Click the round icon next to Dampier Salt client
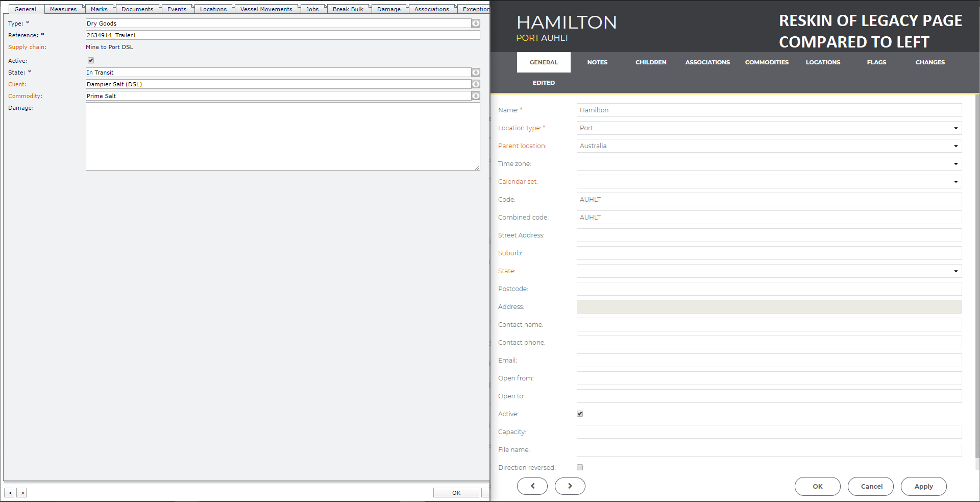The height and width of the screenshot is (502, 980). 476,84
